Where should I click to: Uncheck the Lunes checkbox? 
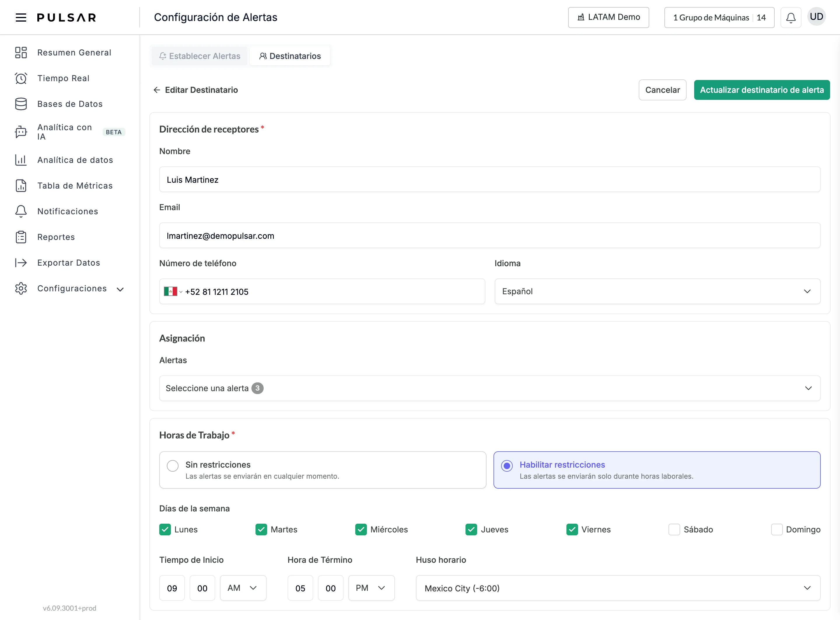pos(165,530)
